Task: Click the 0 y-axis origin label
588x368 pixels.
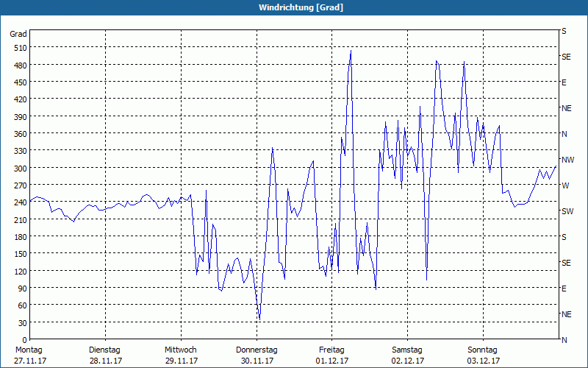Action: (25, 340)
